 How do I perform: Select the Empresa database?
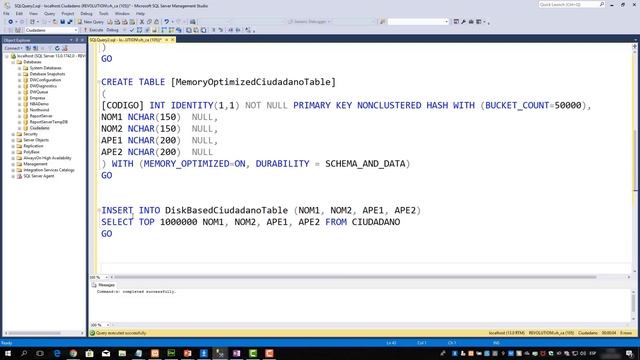click(x=37, y=98)
